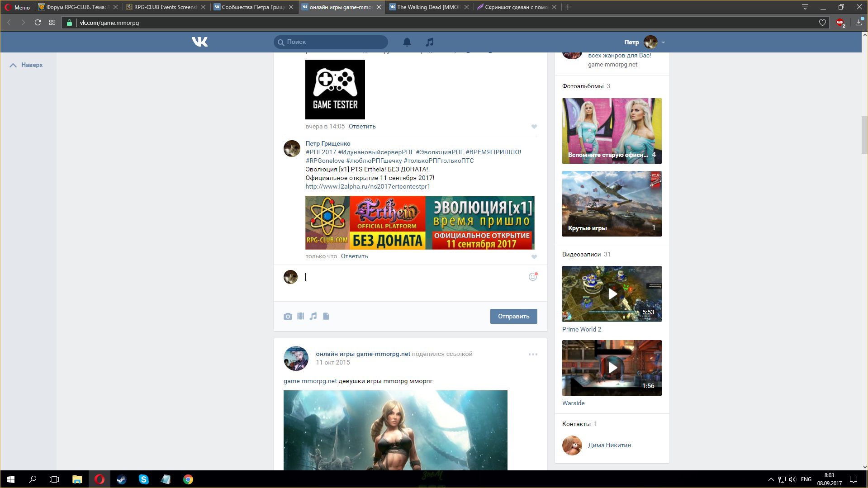Reply to the только что comment
Screen dimensions: 868x488
354,256
